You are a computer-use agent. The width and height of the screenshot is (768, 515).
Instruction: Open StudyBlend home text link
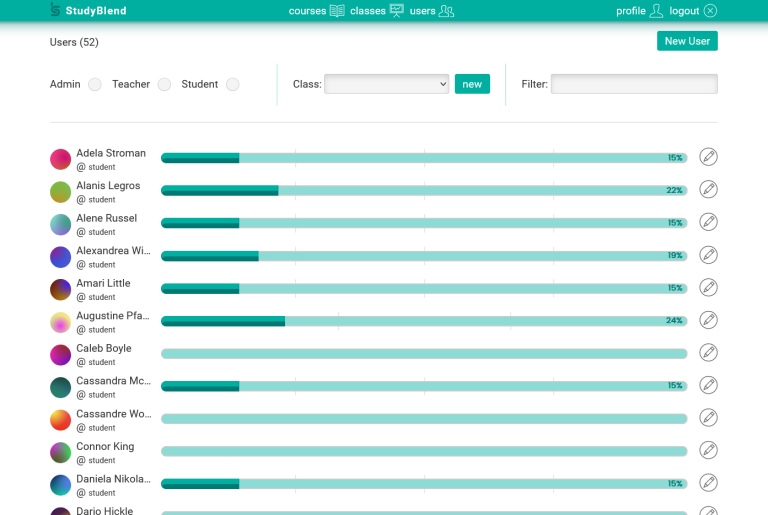pyautogui.click(x=96, y=11)
